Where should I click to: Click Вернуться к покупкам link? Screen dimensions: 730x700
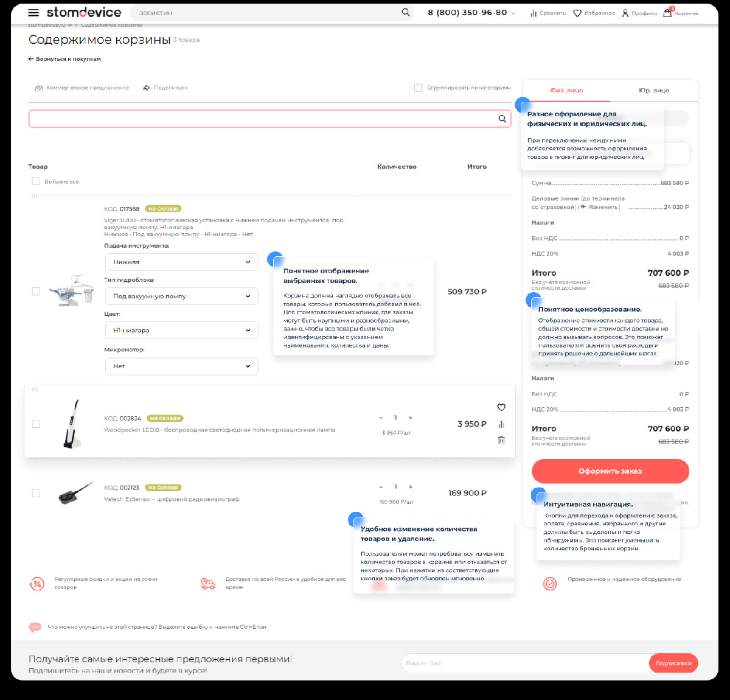coord(68,59)
